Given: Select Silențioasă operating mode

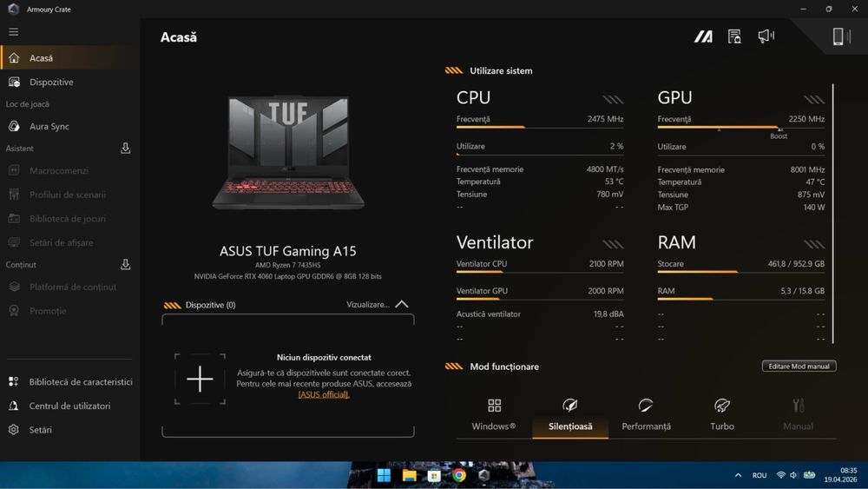Looking at the screenshot, I should coord(570,415).
